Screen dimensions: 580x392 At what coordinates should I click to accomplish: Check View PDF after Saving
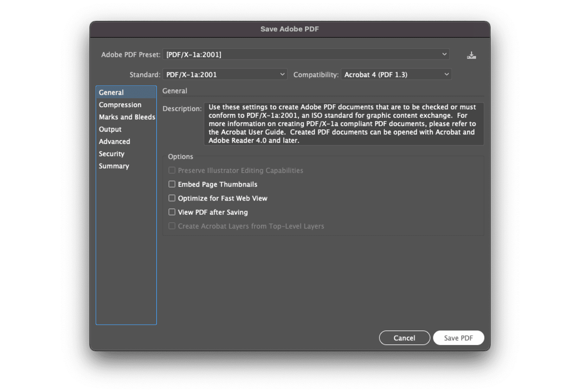pyautogui.click(x=172, y=212)
